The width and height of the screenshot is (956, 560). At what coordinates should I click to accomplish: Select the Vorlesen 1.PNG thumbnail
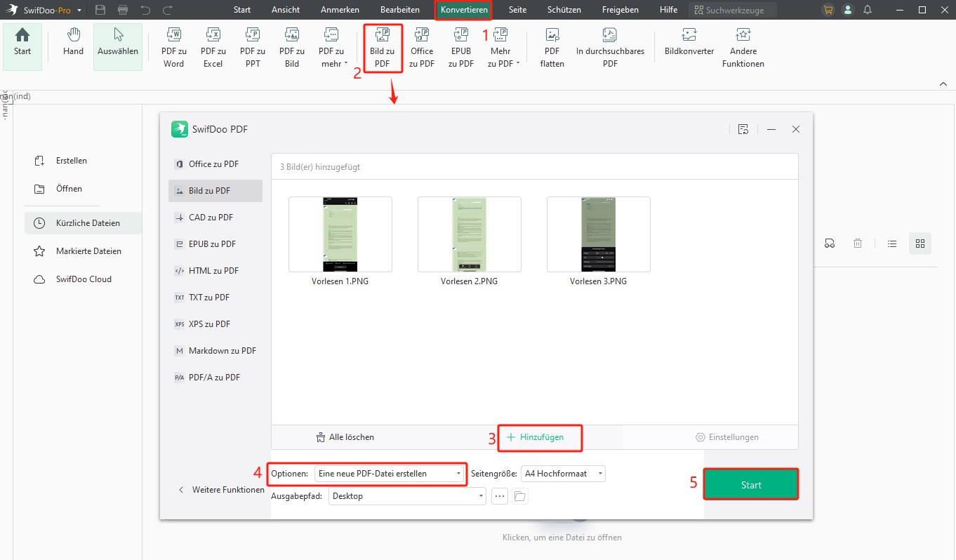pos(340,234)
